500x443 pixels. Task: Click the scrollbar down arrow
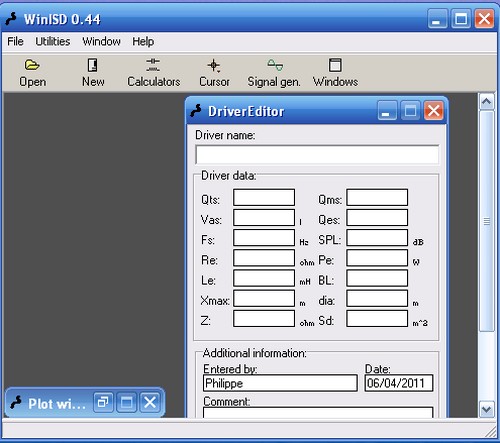(x=486, y=409)
